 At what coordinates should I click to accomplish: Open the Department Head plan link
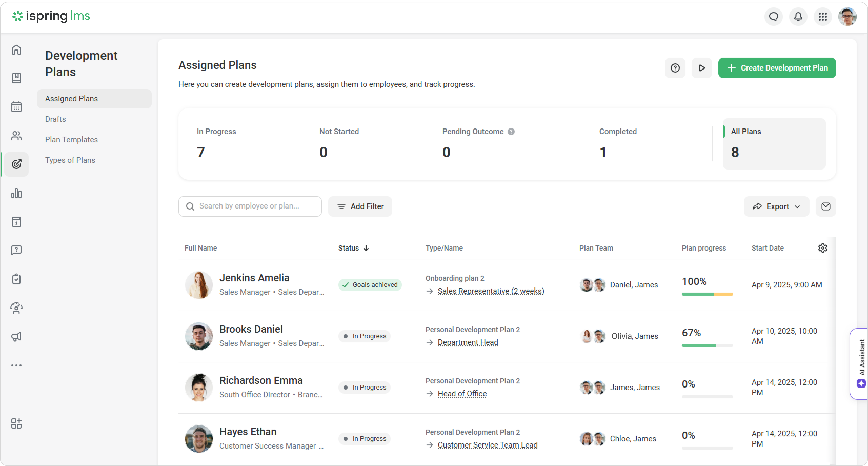tap(467, 342)
